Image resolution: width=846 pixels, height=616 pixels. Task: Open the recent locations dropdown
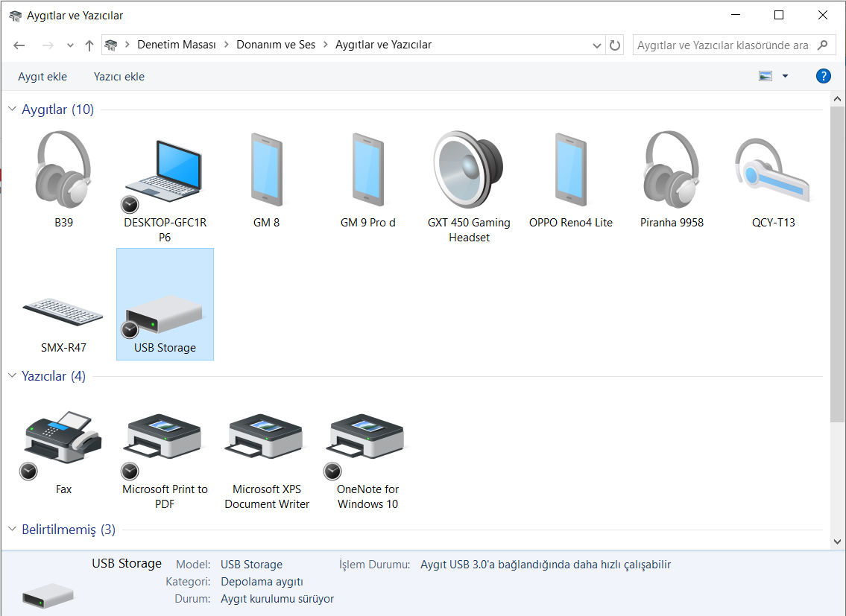pos(70,45)
